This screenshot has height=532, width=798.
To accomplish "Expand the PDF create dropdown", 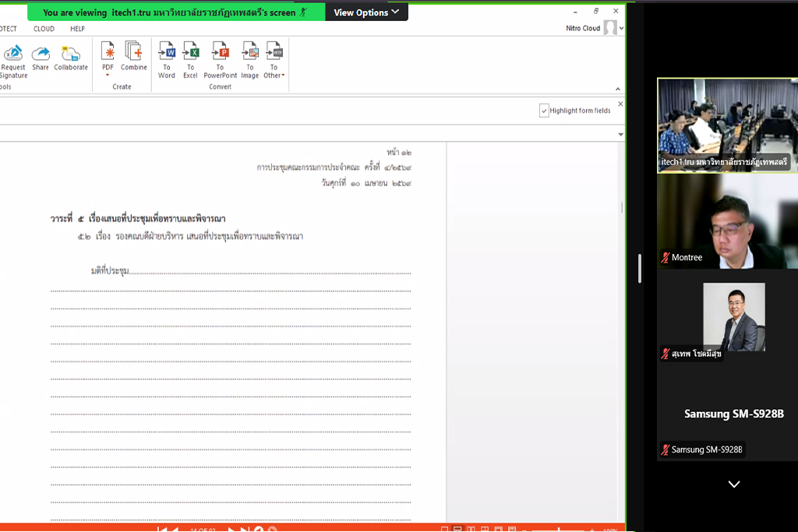I will (108, 76).
